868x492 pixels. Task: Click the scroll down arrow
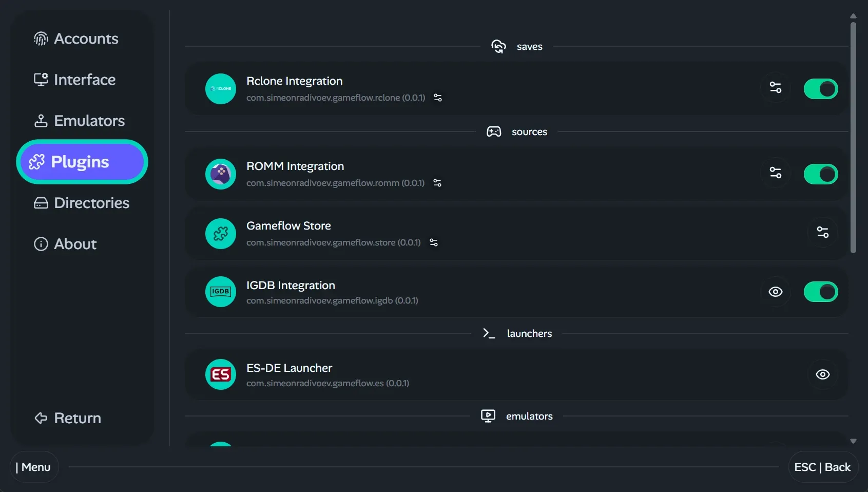tap(853, 441)
